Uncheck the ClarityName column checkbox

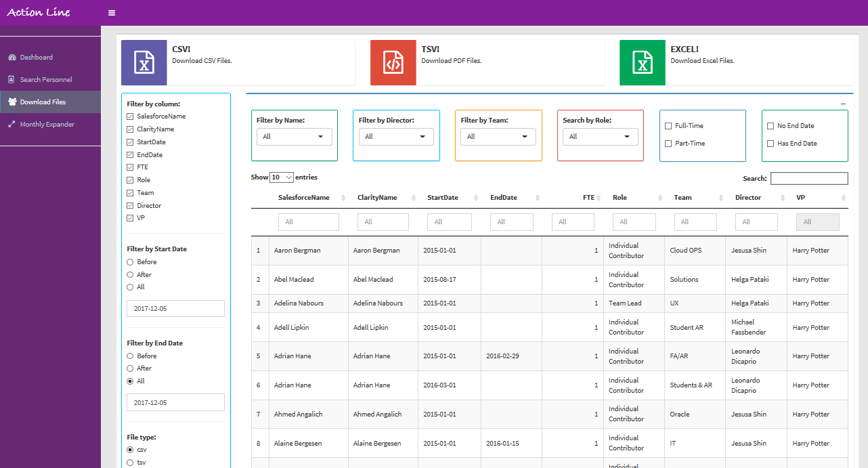click(130, 129)
